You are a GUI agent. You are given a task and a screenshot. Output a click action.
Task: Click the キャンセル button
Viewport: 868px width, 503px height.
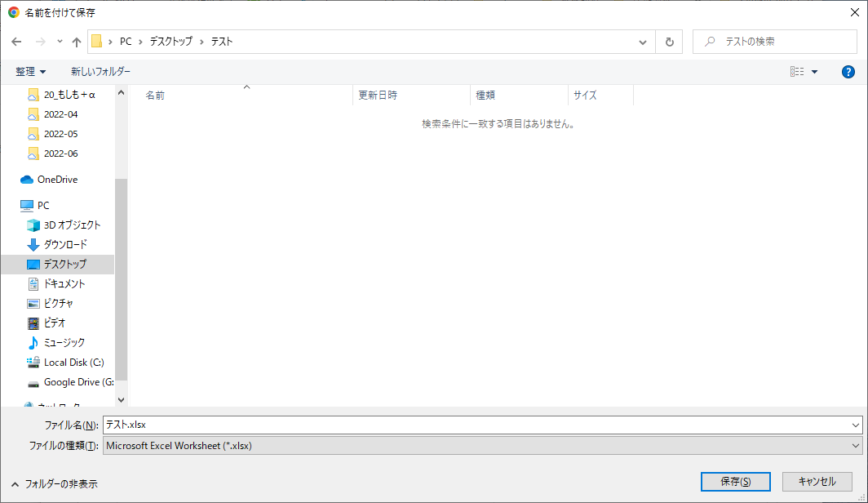point(817,482)
